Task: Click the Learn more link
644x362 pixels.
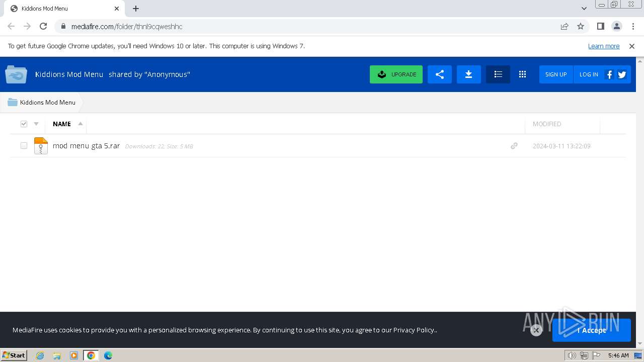Action: (x=604, y=46)
